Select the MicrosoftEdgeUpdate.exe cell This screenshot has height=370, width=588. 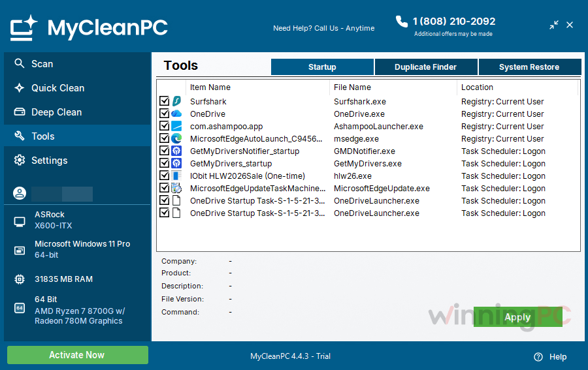[x=382, y=189]
